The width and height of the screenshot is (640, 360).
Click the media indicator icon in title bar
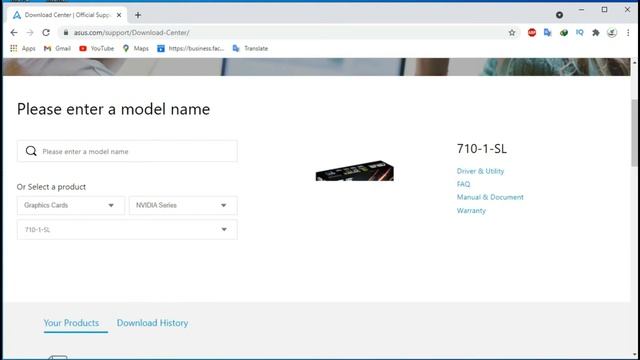[559, 15]
